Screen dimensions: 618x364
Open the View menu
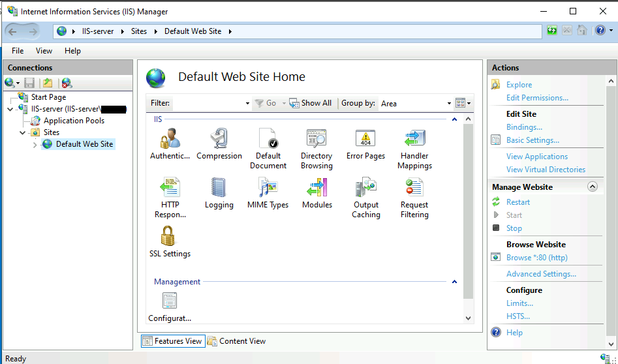pos(44,51)
